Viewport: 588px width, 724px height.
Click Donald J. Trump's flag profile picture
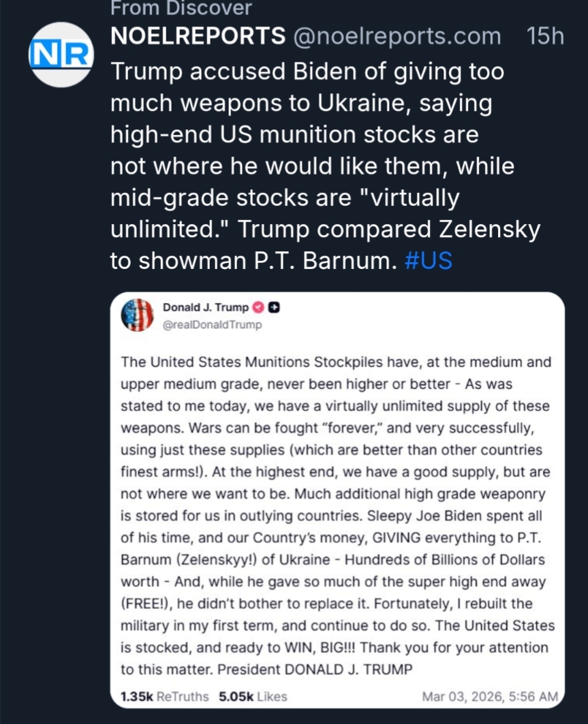click(137, 316)
